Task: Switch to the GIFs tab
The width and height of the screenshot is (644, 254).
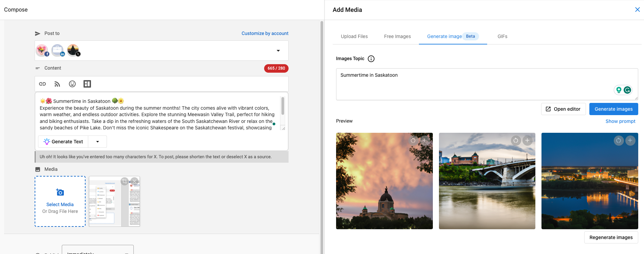Action: [502, 36]
